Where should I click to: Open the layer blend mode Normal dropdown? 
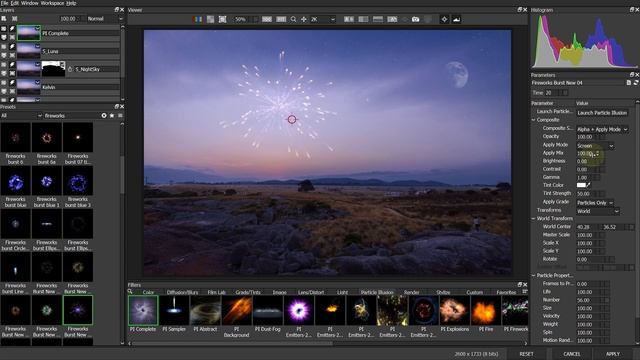pyautogui.click(x=104, y=19)
